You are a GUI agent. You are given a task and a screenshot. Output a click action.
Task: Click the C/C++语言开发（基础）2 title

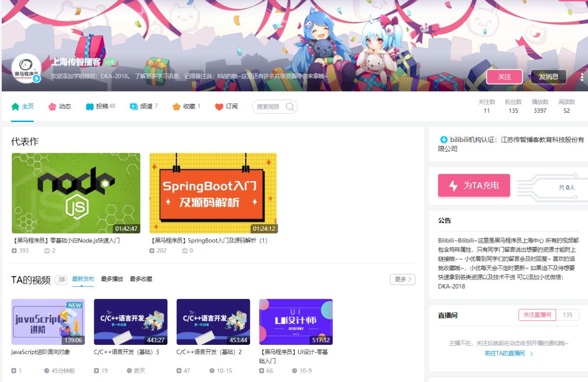click(x=209, y=352)
